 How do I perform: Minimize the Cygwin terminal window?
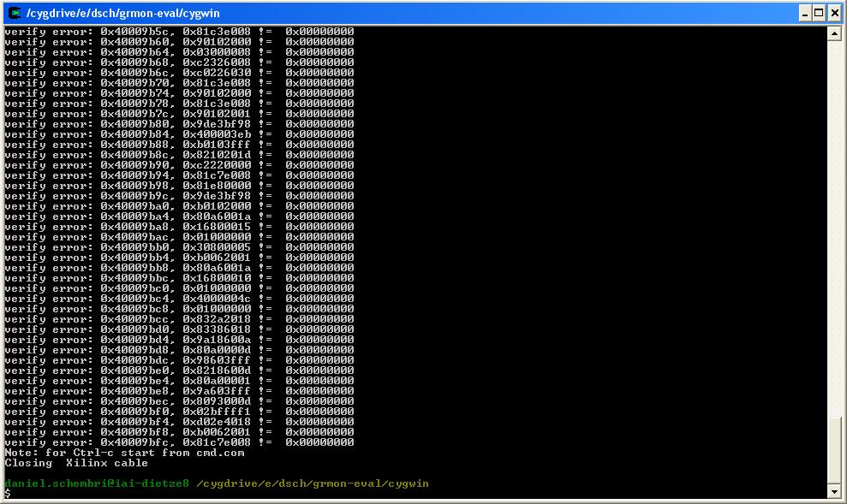click(x=805, y=13)
